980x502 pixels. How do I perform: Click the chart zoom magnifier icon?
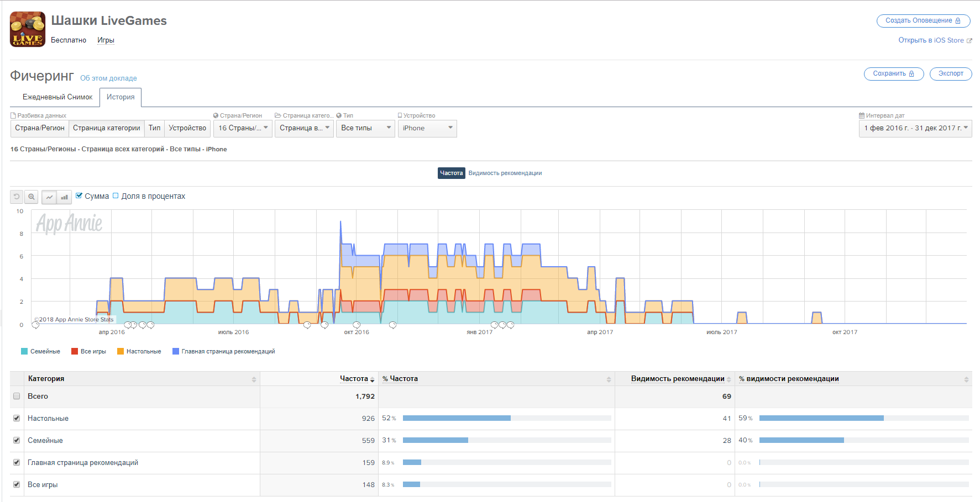[x=32, y=197]
